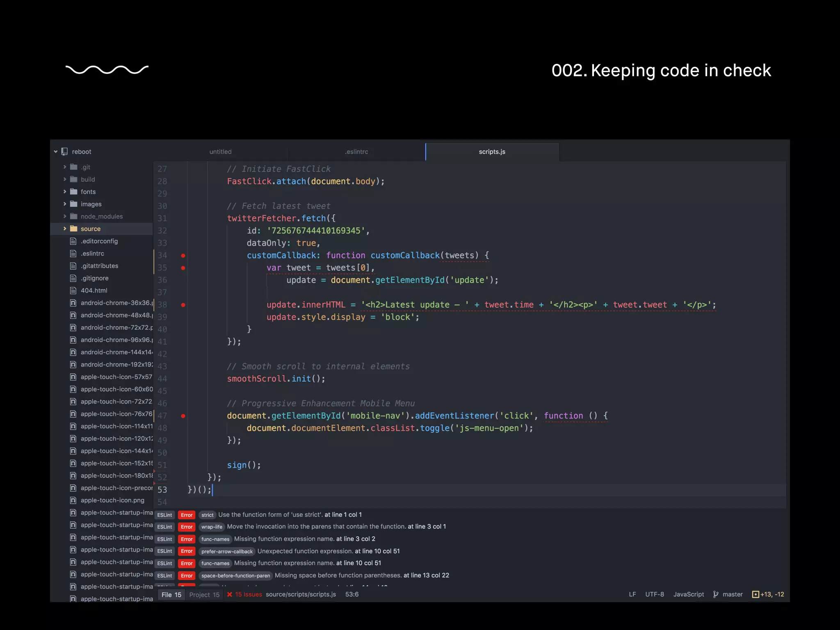Screen dimensions: 840x630
Task: Collapse the reboot project root
Action: pos(55,152)
